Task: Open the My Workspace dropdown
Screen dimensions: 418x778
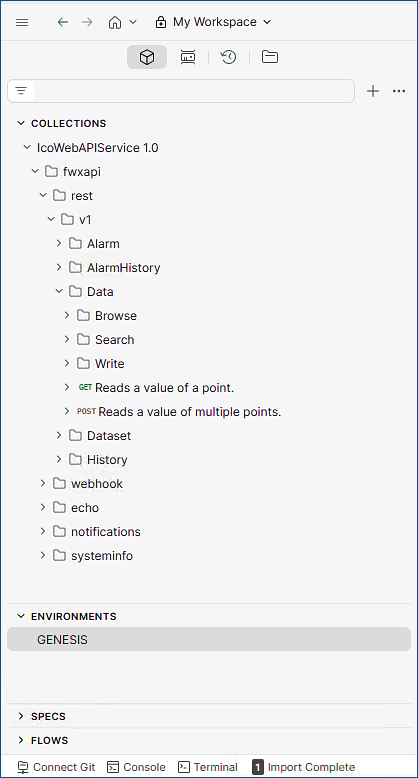Action: pos(213,22)
